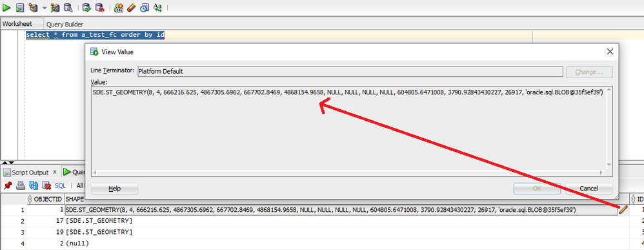Click the Explain Plan icon
This screenshot has width=644, height=250.
(34, 7)
